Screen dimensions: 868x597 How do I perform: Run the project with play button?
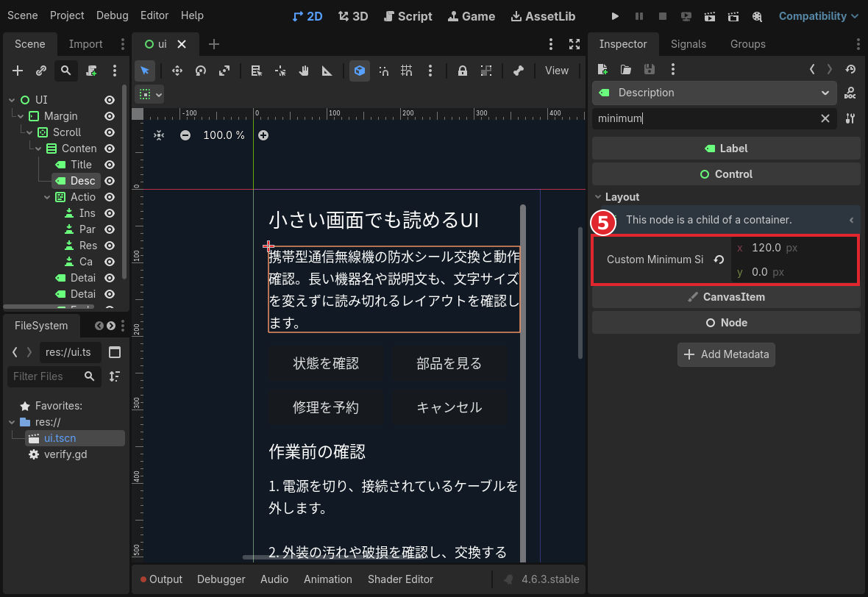(615, 16)
